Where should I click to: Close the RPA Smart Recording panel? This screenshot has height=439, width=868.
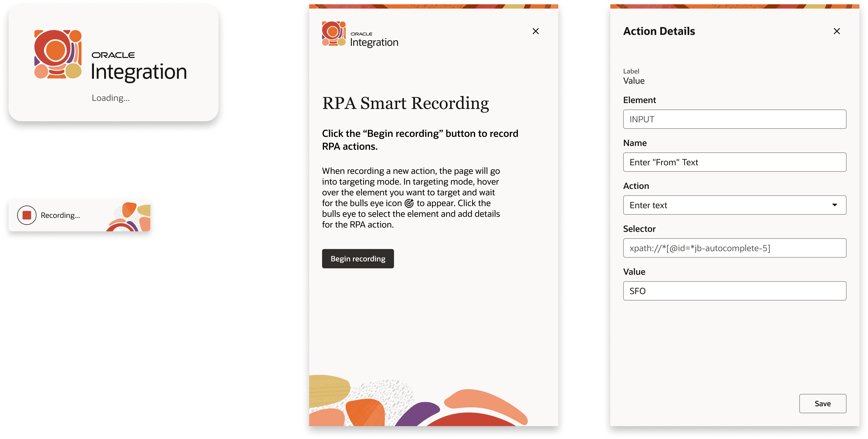(535, 31)
